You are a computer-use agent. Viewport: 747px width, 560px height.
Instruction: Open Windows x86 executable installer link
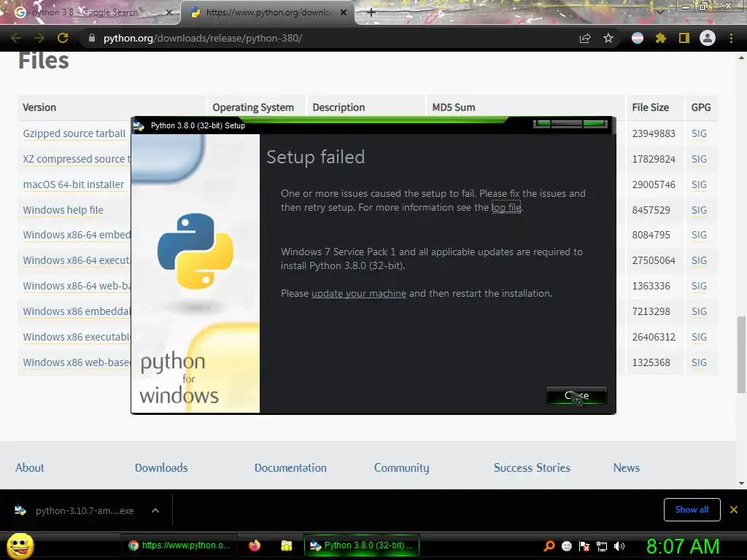[76, 337]
